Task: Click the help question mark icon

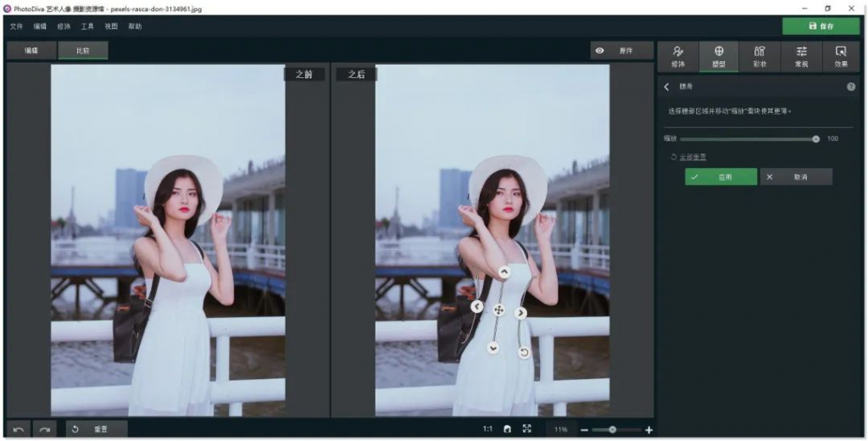Action: (850, 87)
